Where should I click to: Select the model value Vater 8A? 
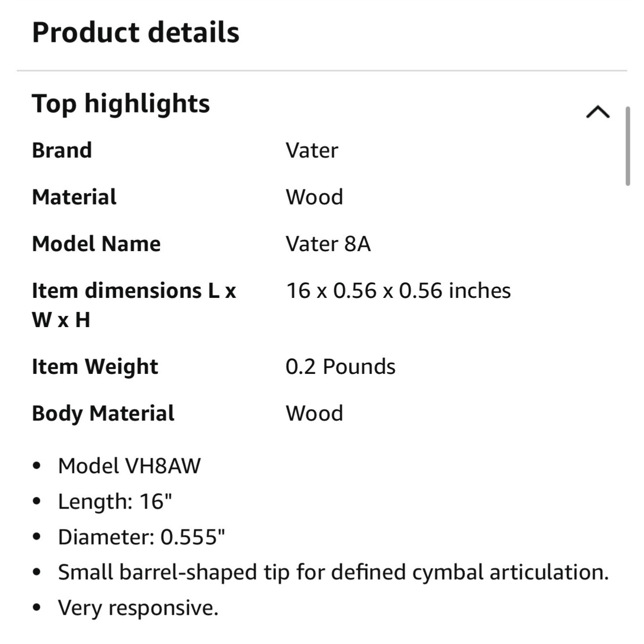click(330, 244)
